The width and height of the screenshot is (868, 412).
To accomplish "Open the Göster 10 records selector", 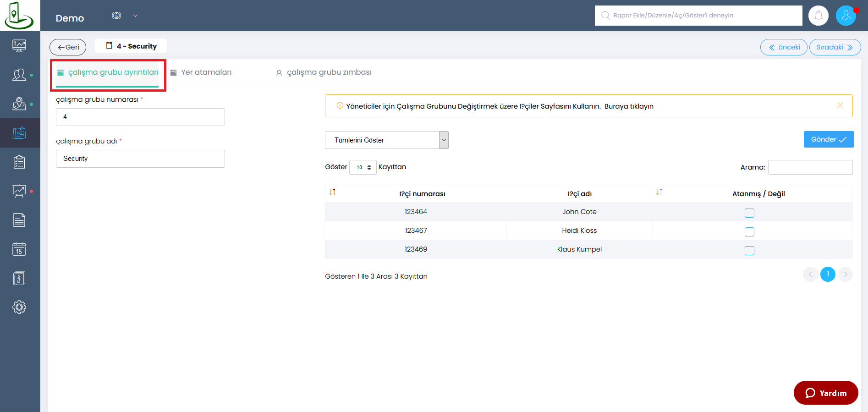I will point(363,167).
